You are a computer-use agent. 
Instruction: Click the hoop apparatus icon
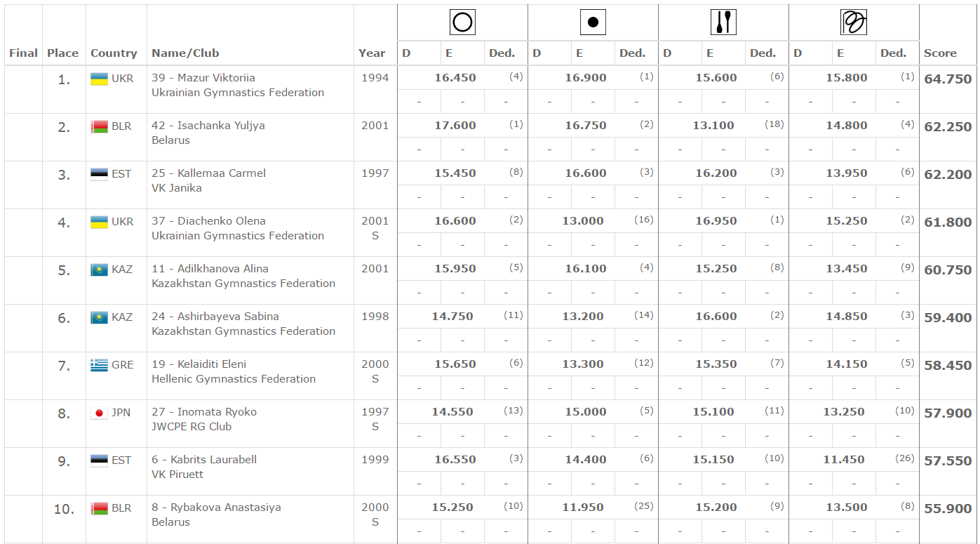[462, 22]
